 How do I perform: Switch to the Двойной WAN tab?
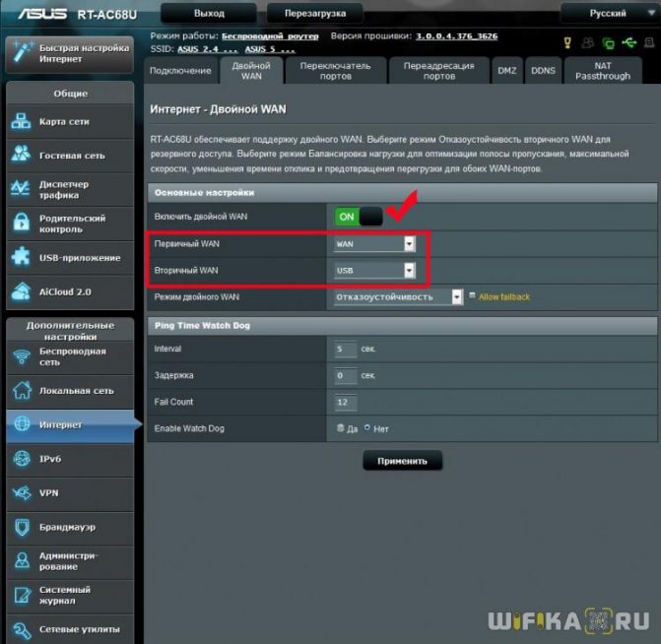[251, 71]
